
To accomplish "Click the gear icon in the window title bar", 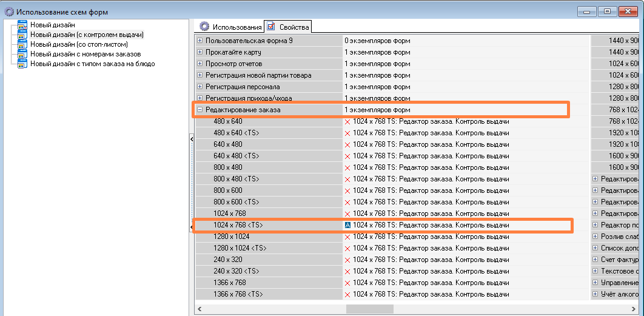I will pos(8,11).
